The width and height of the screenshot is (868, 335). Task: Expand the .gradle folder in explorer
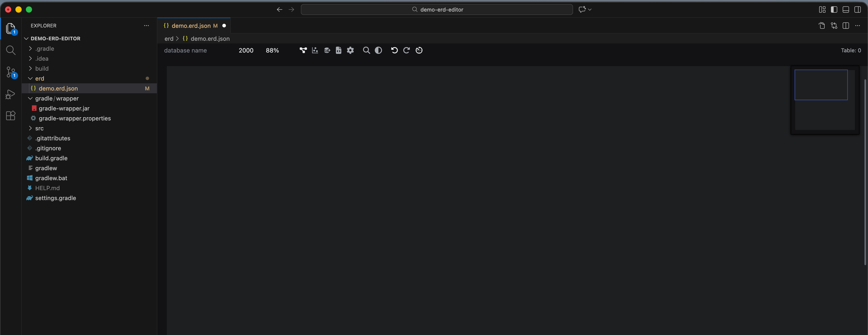[45, 49]
